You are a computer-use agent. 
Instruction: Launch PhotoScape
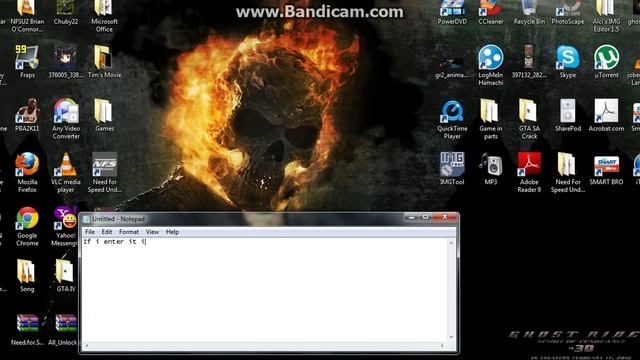click(568, 12)
